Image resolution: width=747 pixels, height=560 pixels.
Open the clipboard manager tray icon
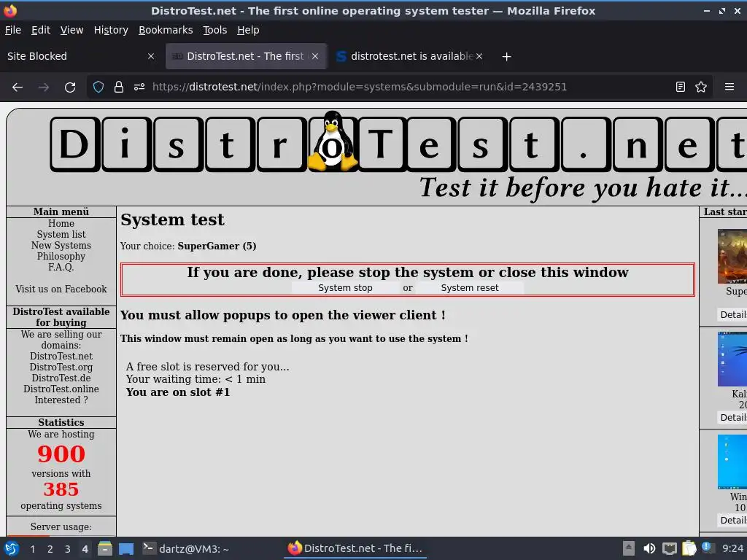(689, 548)
